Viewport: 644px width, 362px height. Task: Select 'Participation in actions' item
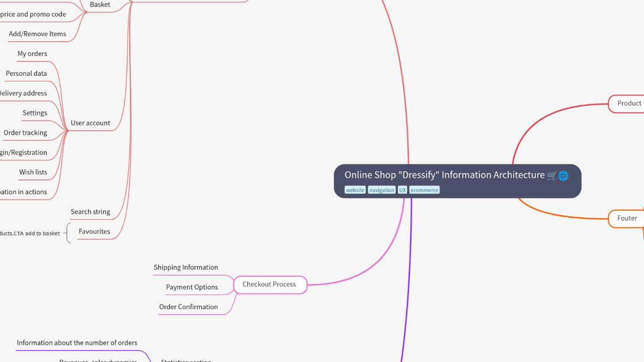[x=23, y=192]
